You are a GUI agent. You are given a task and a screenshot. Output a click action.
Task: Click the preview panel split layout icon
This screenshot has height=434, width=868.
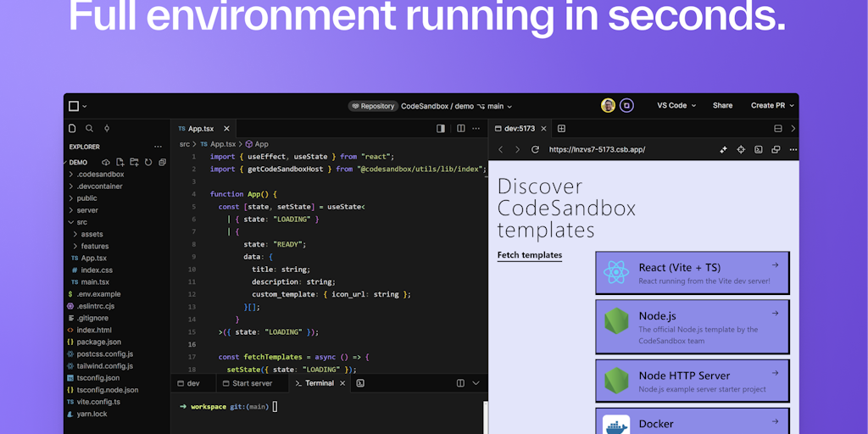778,129
